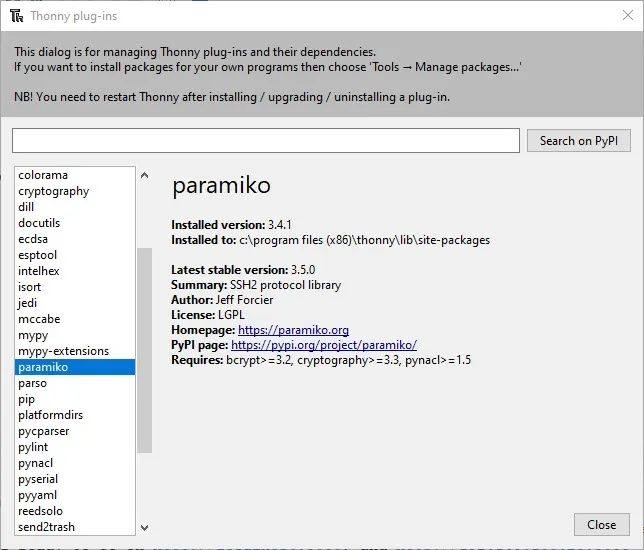This screenshot has width=644, height=550.
Task: Select colorama in the package list
Action: point(75,175)
